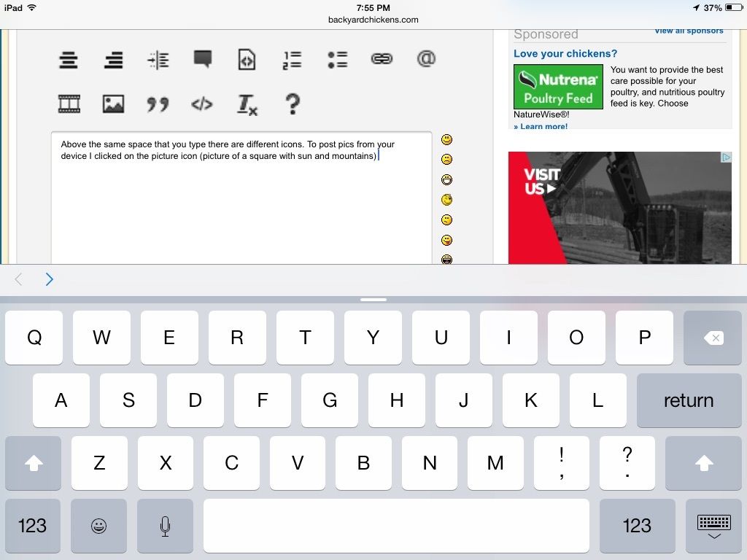The height and width of the screenshot is (560, 747).
Task: Click the remove formatting Tx icon
Action: click(x=247, y=105)
